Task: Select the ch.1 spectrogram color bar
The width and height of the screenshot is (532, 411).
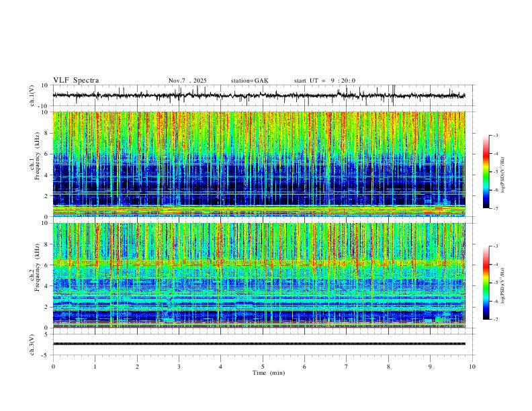Action: [x=486, y=172]
